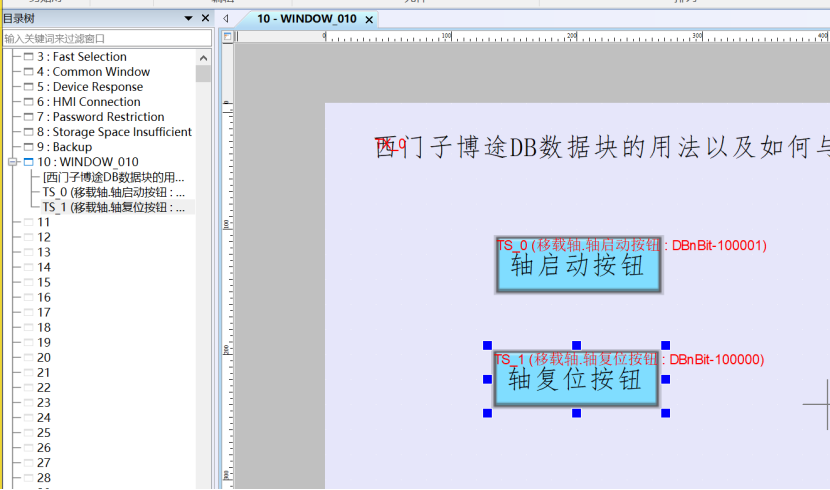Select empty window slot 12
The image size is (830, 490).
tap(44, 237)
